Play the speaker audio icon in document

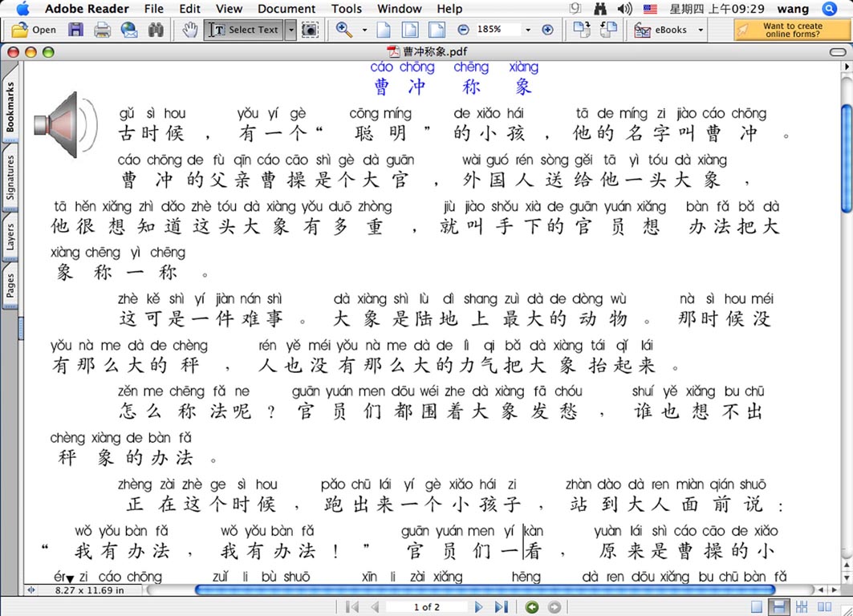(66, 124)
